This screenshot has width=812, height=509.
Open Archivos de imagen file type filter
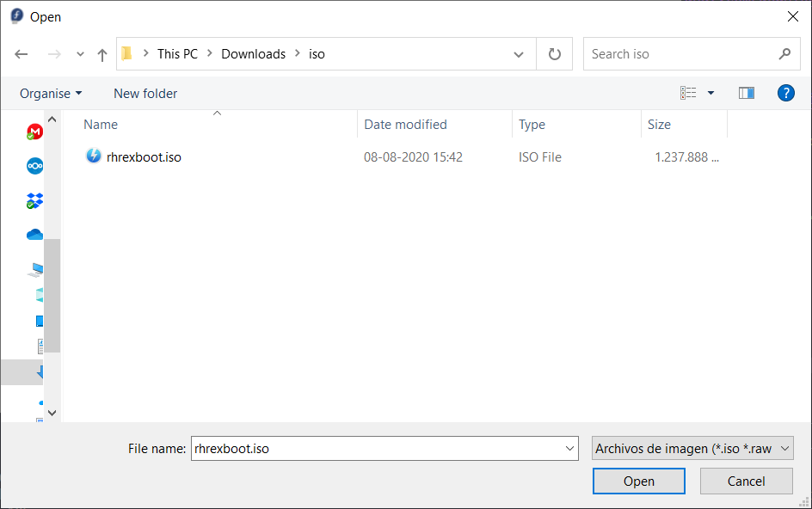(x=693, y=449)
